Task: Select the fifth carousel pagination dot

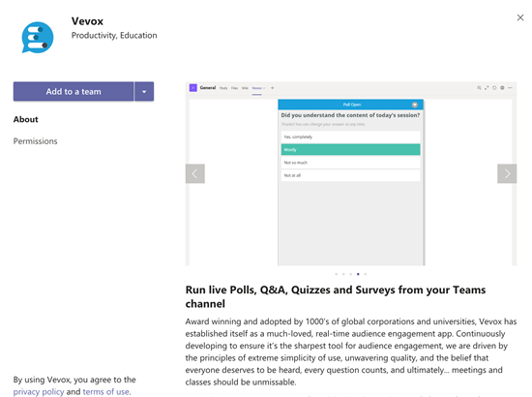Action: tap(366, 274)
